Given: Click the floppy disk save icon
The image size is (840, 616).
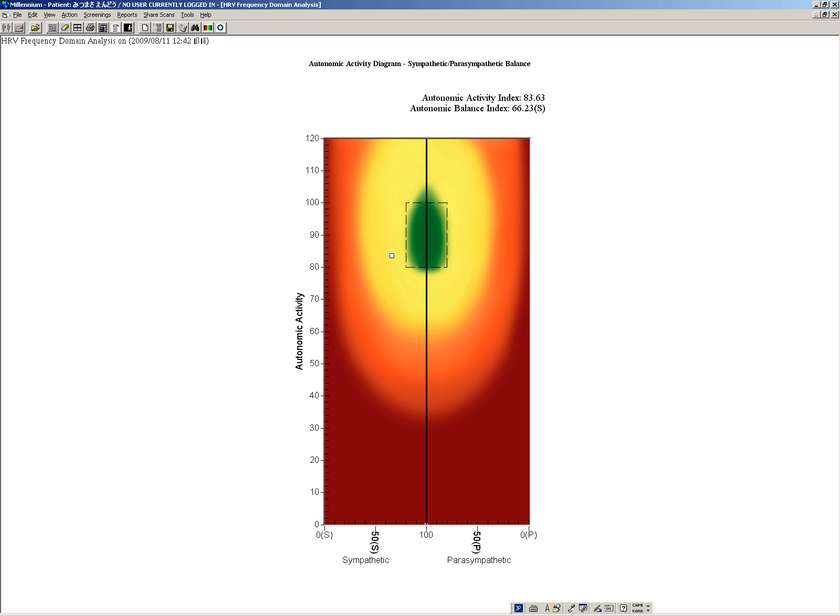Looking at the screenshot, I should tap(170, 28).
